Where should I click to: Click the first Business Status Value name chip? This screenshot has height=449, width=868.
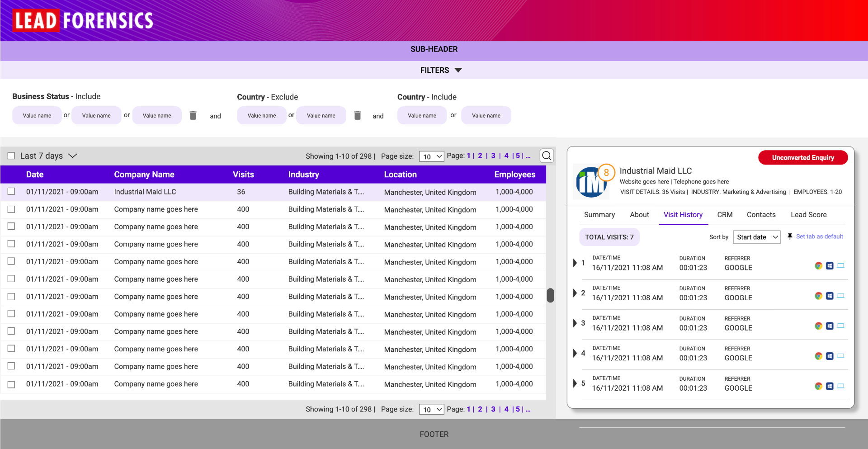[x=37, y=115]
